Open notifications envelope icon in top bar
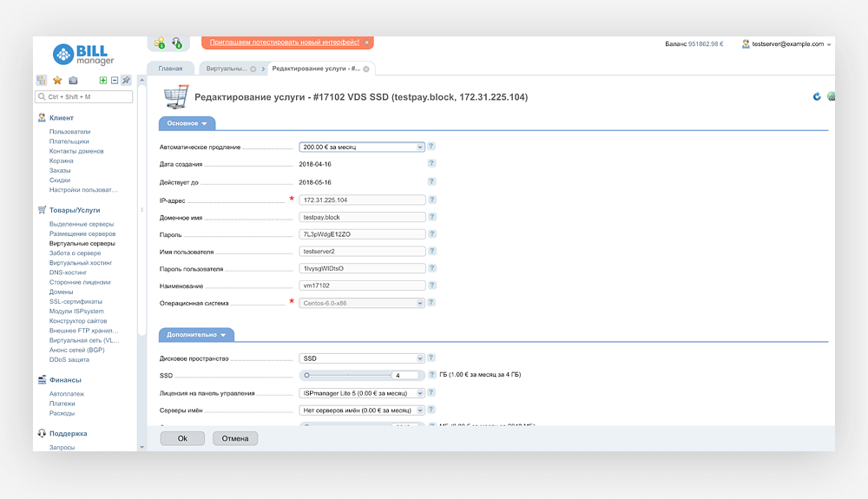Screen dimensions: 868x499 tap(160, 43)
